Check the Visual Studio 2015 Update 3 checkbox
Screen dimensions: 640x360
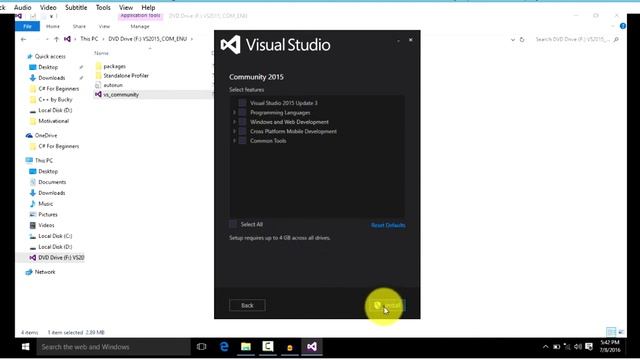242,103
